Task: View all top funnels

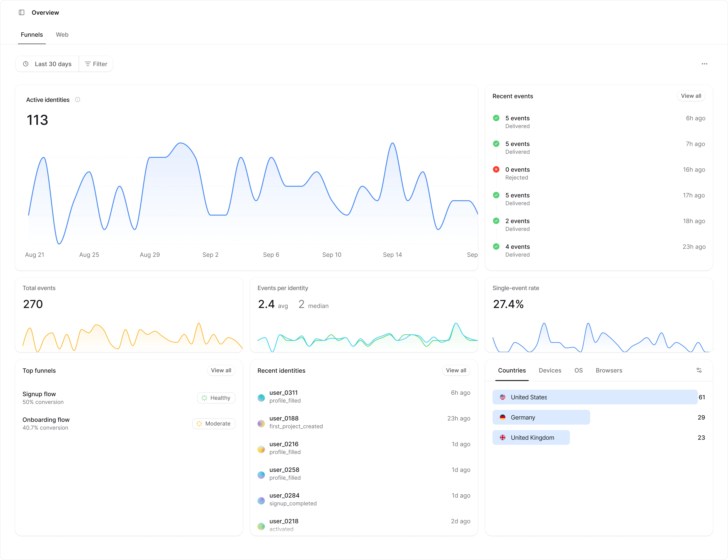Action: pyautogui.click(x=221, y=370)
